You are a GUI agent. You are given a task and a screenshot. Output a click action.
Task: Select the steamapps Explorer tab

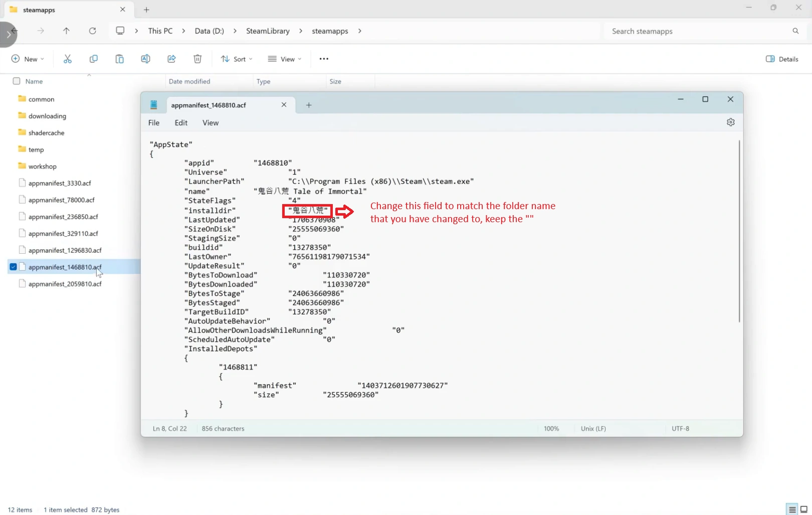(68, 10)
